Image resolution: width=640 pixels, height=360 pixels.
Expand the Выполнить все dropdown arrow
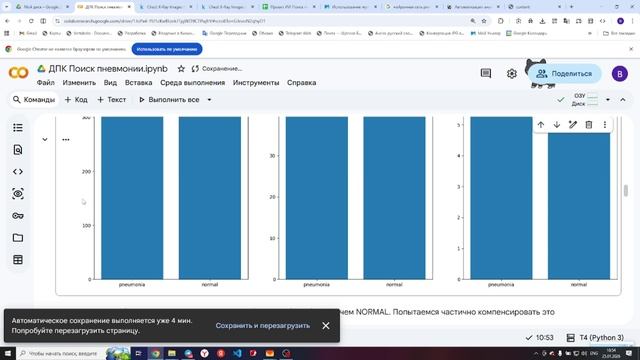point(209,100)
